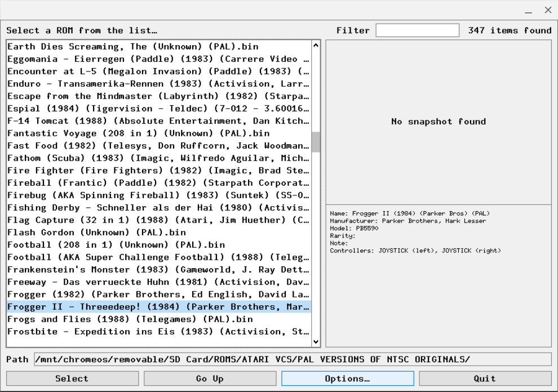Select highlighted Frogger II - Threeedeep! ROM
Viewport: 558px width, 392px height.
(x=159, y=307)
